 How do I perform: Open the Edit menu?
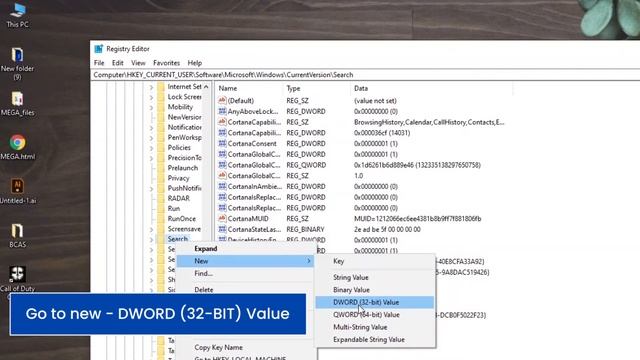(118, 63)
